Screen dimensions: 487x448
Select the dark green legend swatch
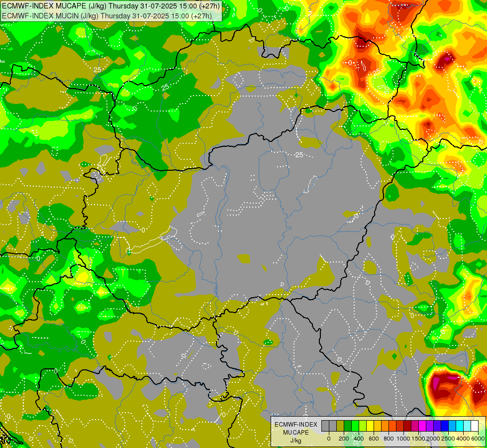[348, 426]
